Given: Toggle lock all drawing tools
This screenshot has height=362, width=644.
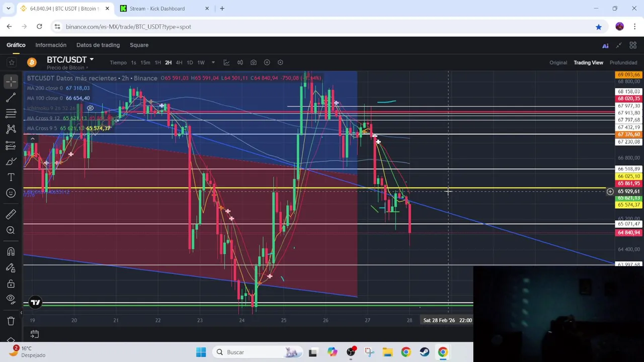Looking at the screenshot, I should pyautogui.click(x=11, y=284).
